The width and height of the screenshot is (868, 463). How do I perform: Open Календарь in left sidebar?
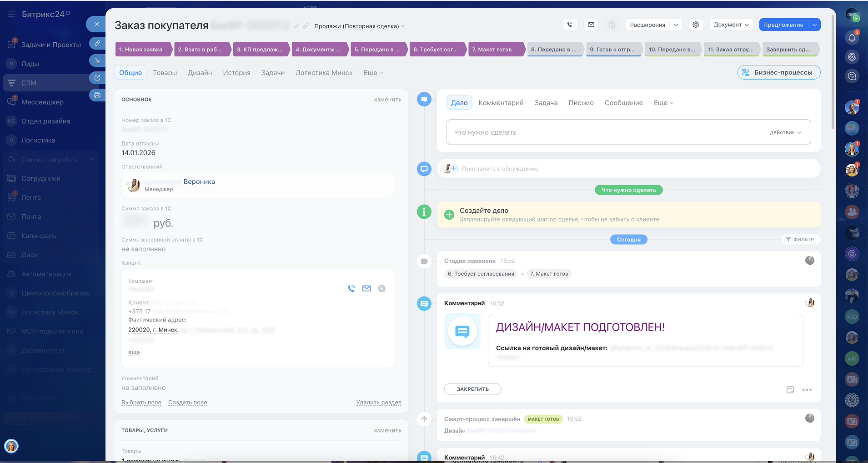click(x=50, y=236)
